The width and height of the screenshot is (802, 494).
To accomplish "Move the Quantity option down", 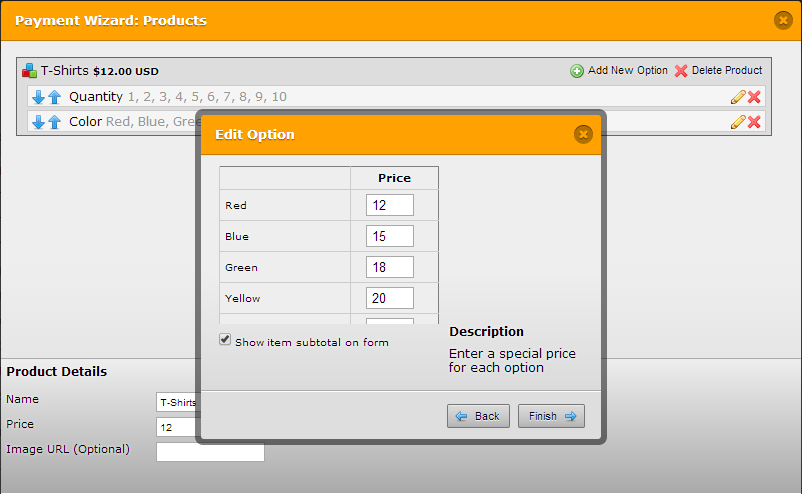I will click(39, 97).
